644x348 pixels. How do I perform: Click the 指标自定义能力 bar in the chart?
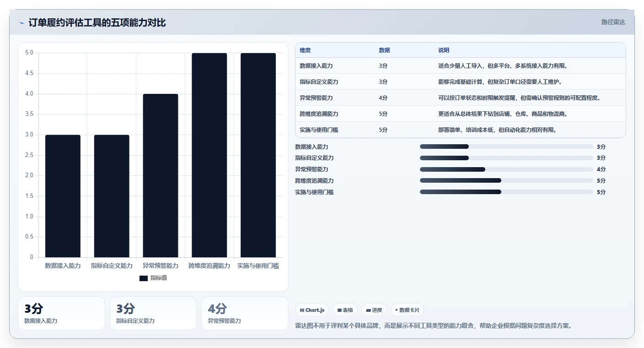112,196
